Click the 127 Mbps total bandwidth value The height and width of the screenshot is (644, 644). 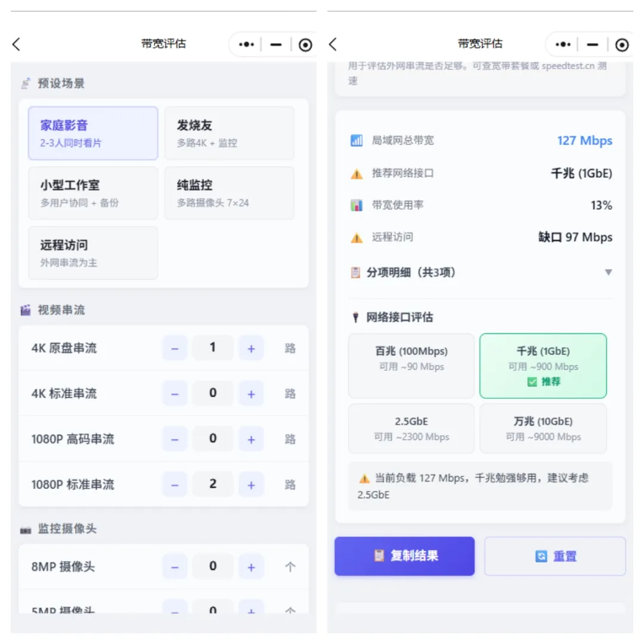tap(584, 141)
